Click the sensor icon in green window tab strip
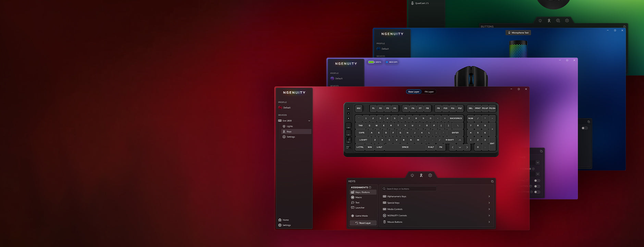 point(558,21)
